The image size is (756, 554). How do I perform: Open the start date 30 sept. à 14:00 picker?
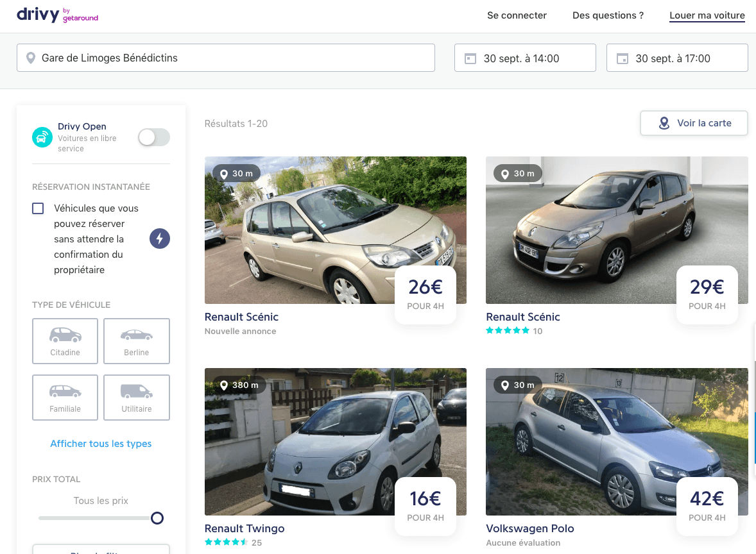pos(525,58)
